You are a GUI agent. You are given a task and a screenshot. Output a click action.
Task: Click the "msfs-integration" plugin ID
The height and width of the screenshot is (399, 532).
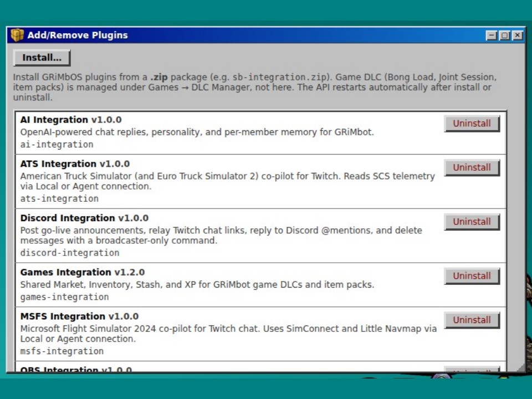[62, 351]
